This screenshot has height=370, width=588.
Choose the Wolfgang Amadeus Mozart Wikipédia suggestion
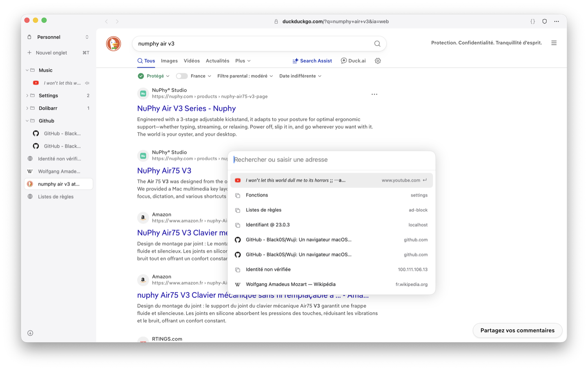click(332, 284)
